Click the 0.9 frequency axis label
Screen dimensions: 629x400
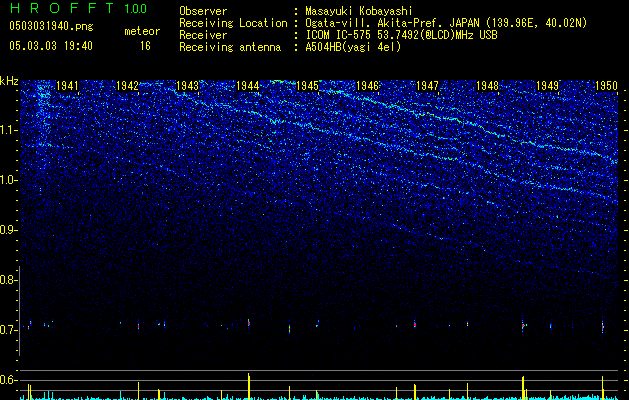point(8,230)
